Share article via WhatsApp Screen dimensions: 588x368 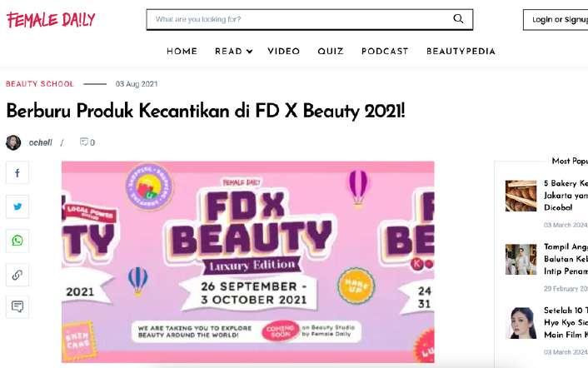pos(17,241)
